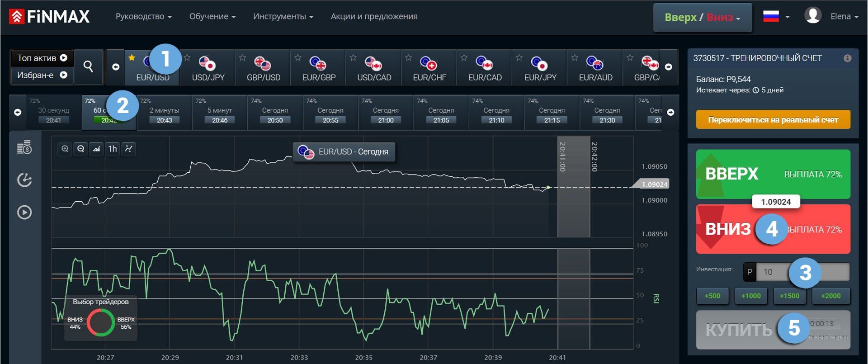This screenshot has height=364, width=868.
Task: Select the EUR/CAD asset
Action: (x=485, y=67)
